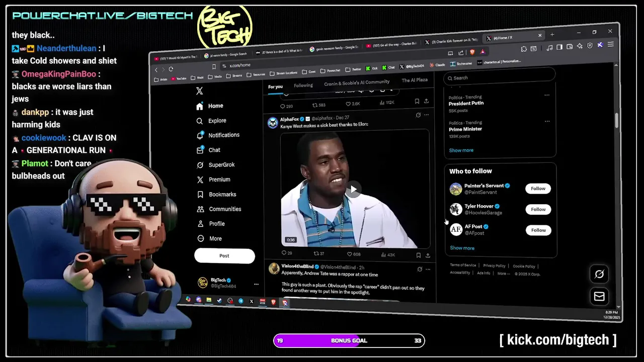Switch to Cronin & Scoble's AI Community tab
The width and height of the screenshot is (644, 362).
coord(357,82)
